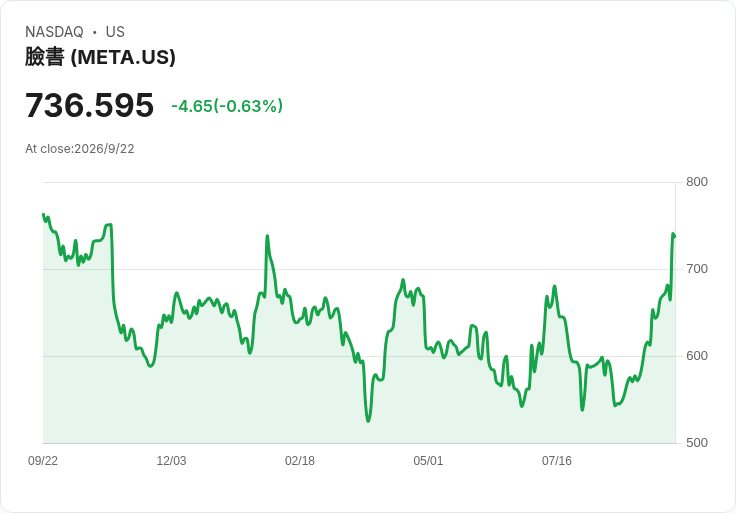Click the META.US stock title
The height and width of the screenshot is (513, 736).
point(100,57)
